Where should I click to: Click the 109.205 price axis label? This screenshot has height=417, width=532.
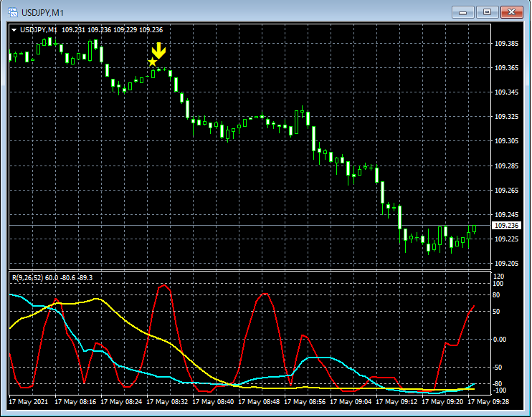point(507,264)
